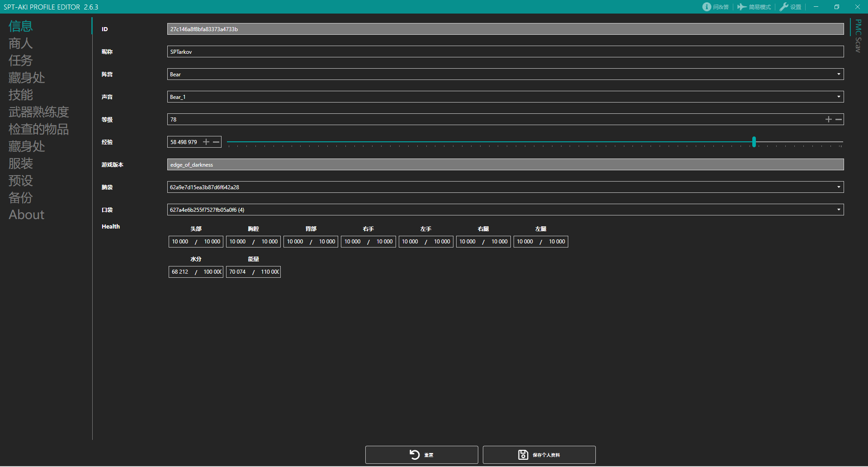Open the 武器熟练度 weapon mastery section
The width and height of the screenshot is (868, 467).
[39, 112]
